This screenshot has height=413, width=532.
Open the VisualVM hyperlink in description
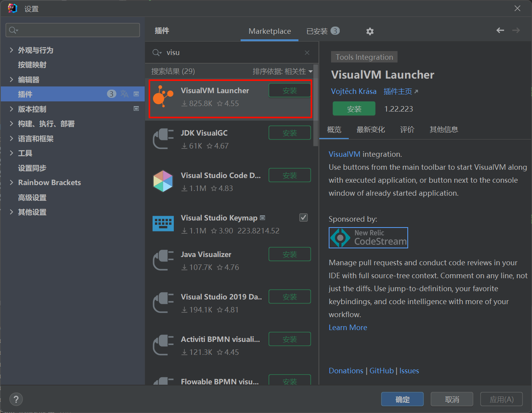click(344, 154)
